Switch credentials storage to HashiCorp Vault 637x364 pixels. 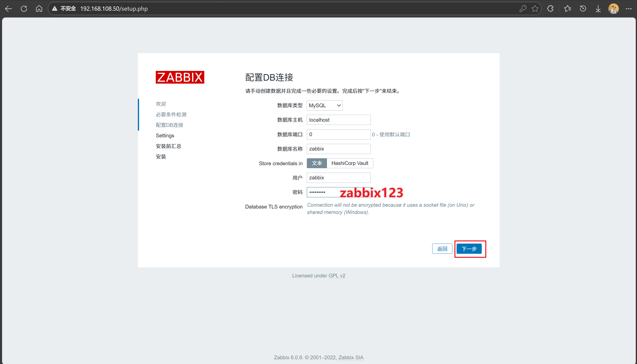coord(350,163)
